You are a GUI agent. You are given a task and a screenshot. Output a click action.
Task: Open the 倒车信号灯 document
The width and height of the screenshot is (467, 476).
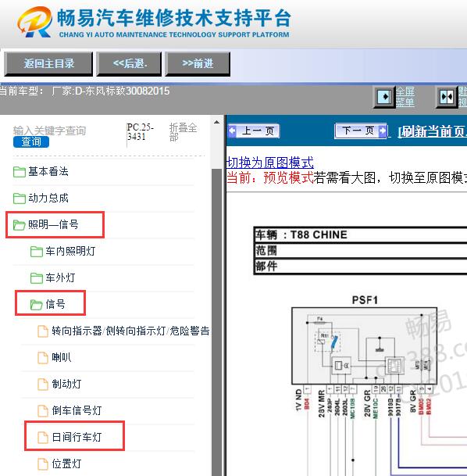77,410
